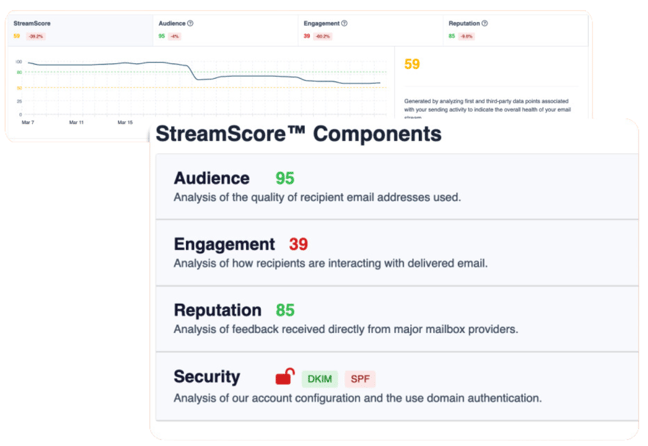
Task: Click the Engagement -60.2% change badge
Action: coord(323,36)
